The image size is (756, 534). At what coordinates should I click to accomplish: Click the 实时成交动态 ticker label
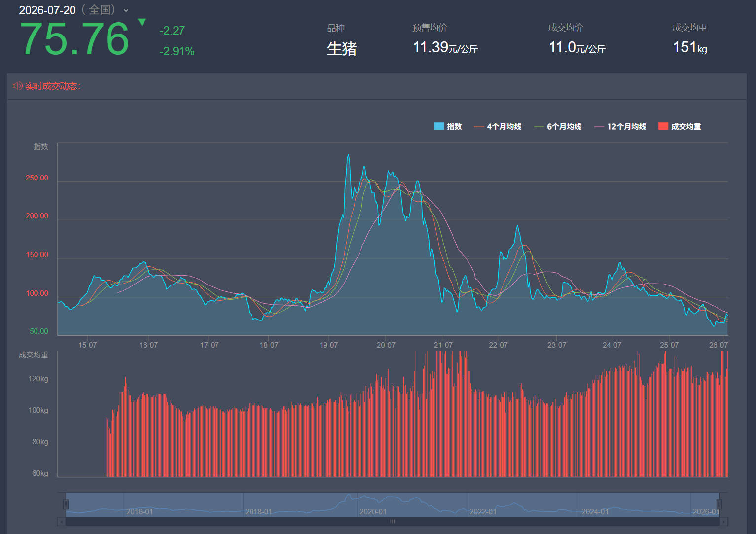point(53,86)
